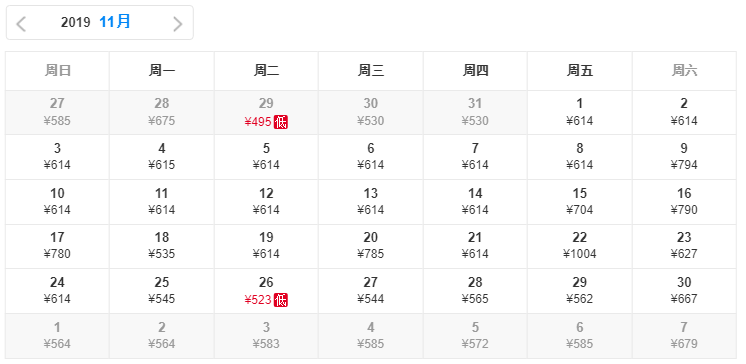Go to previous month with left arrow
This screenshot has width=746, height=364.
pyautogui.click(x=21, y=23)
